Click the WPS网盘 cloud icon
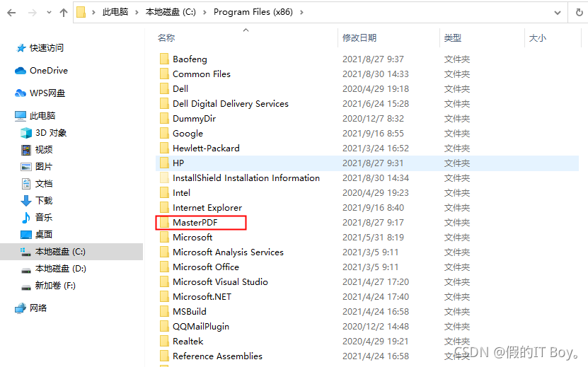This screenshot has height=367, width=588. 21,93
